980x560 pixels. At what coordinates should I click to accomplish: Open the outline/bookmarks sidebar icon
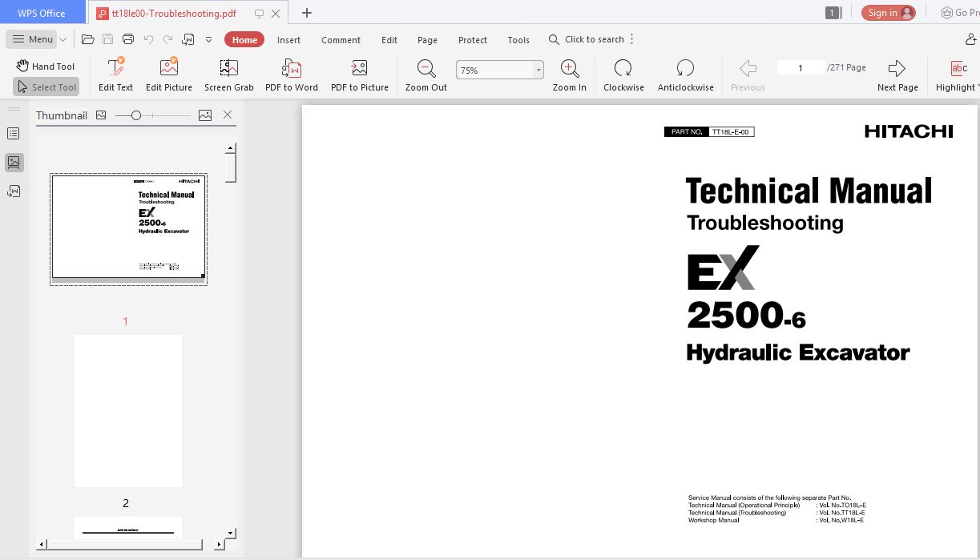click(14, 133)
